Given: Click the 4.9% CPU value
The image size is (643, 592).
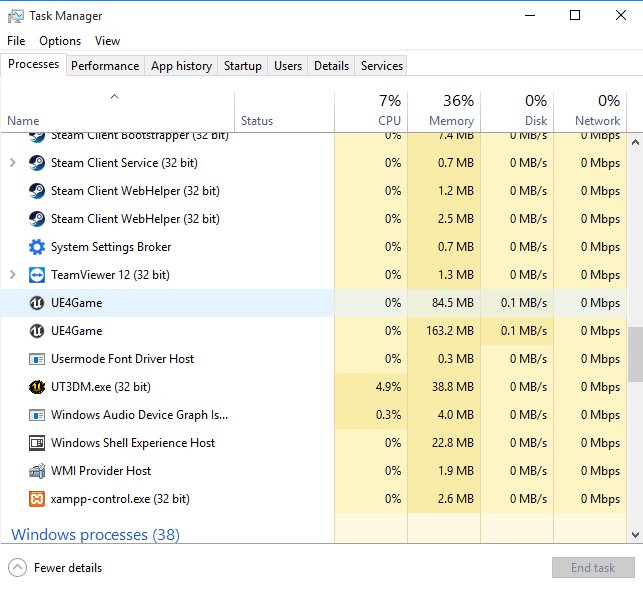Looking at the screenshot, I should coord(388,387).
